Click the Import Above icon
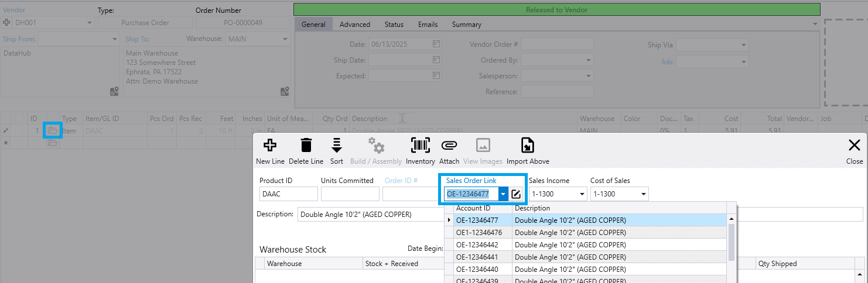The image size is (868, 283). pyautogui.click(x=528, y=146)
